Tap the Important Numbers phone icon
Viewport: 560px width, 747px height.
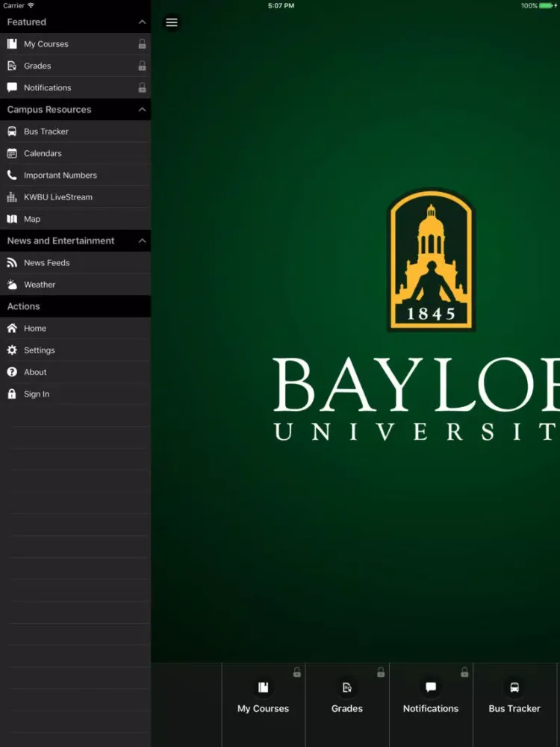tap(12, 176)
